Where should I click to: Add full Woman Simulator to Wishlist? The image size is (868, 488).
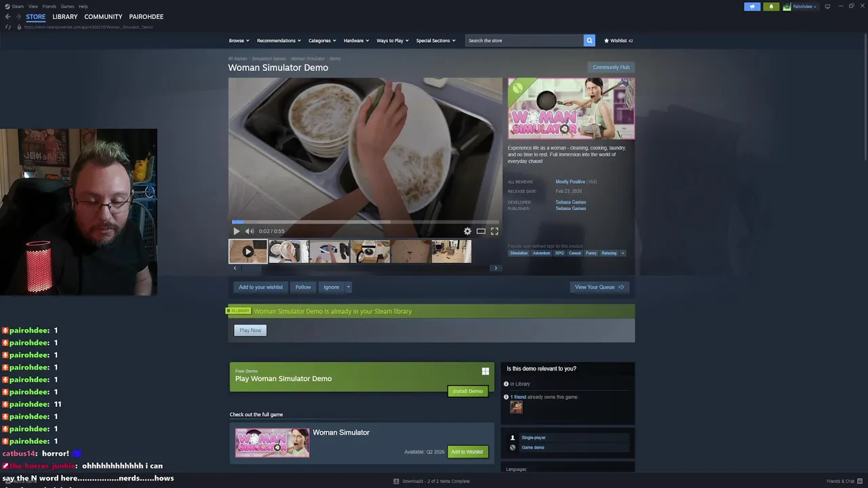pyautogui.click(x=467, y=452)
